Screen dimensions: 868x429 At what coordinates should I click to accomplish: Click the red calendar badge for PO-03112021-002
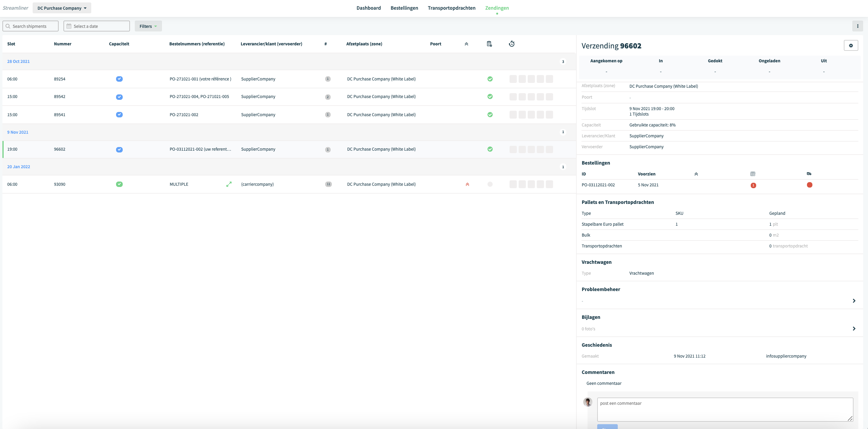coord(753,185)
